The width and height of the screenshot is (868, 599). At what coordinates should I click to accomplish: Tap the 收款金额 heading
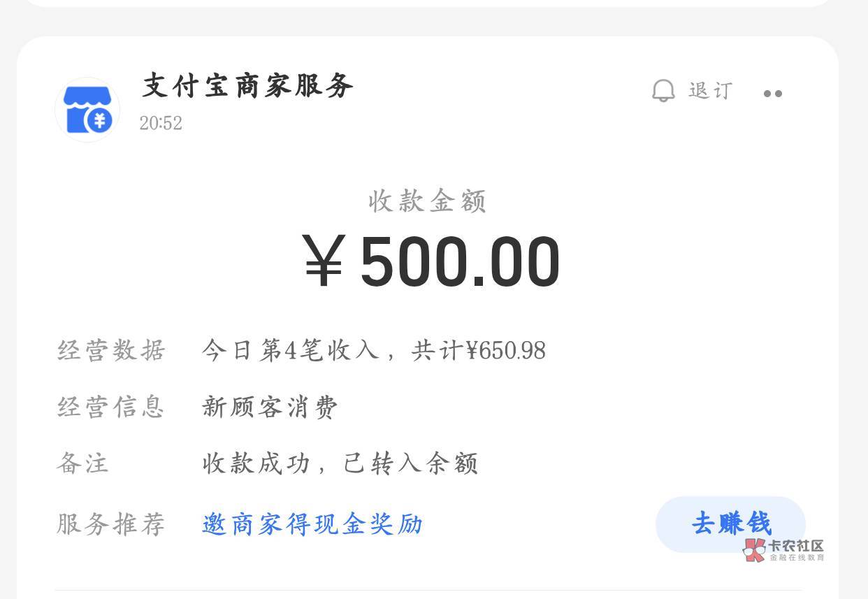427,201
